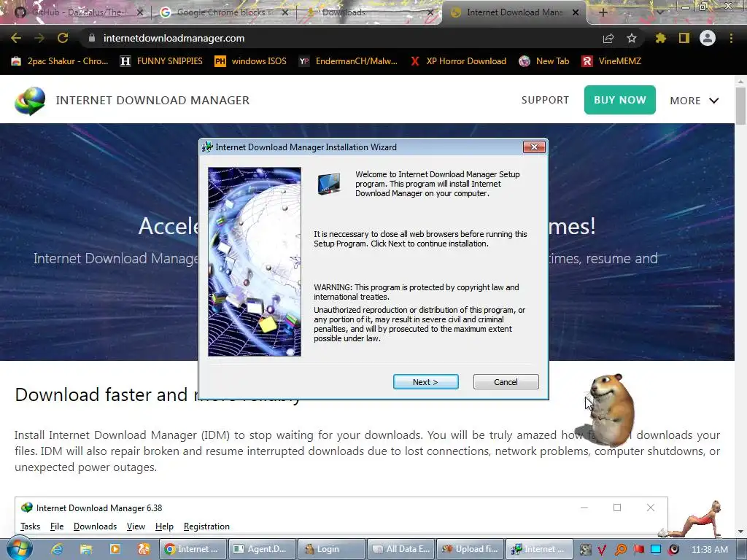Open View menu in IDM 6.38 screenshot
This screenshot has width=747, height=560.
click(x=136, y=526)
